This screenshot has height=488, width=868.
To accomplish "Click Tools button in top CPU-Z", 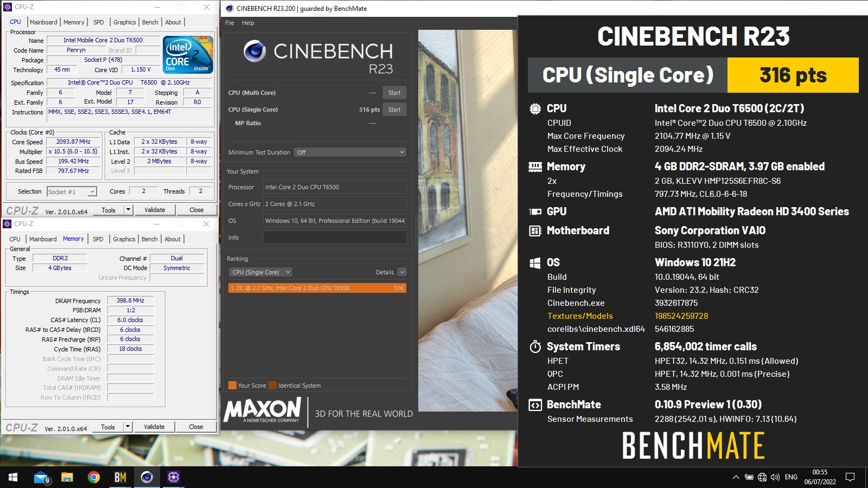I will click(108, 210).
